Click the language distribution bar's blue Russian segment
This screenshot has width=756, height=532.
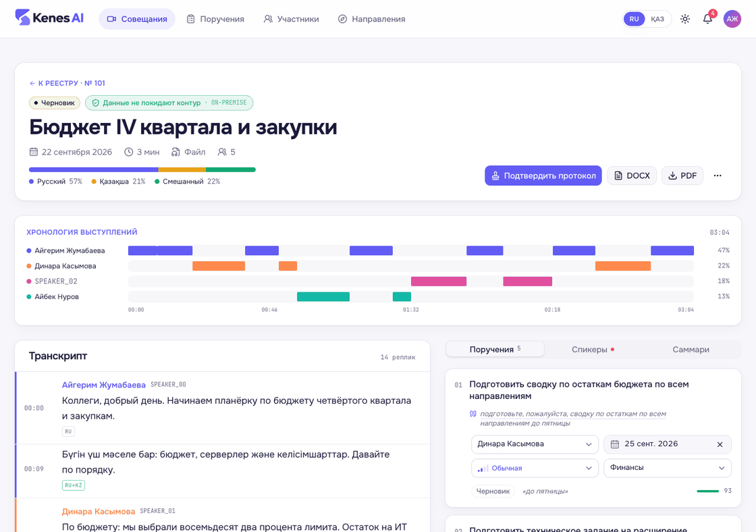tap(94, 169)
